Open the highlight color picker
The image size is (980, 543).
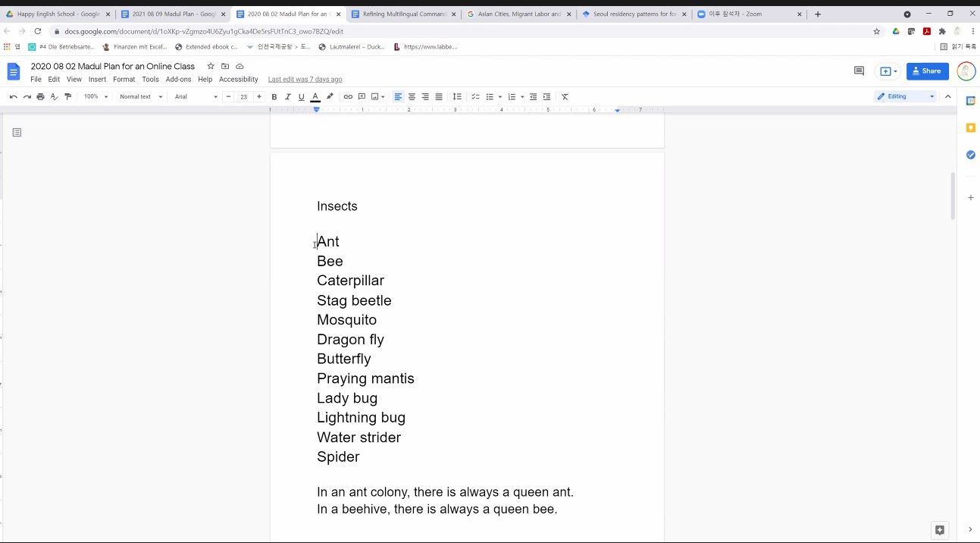click(330, 97)
